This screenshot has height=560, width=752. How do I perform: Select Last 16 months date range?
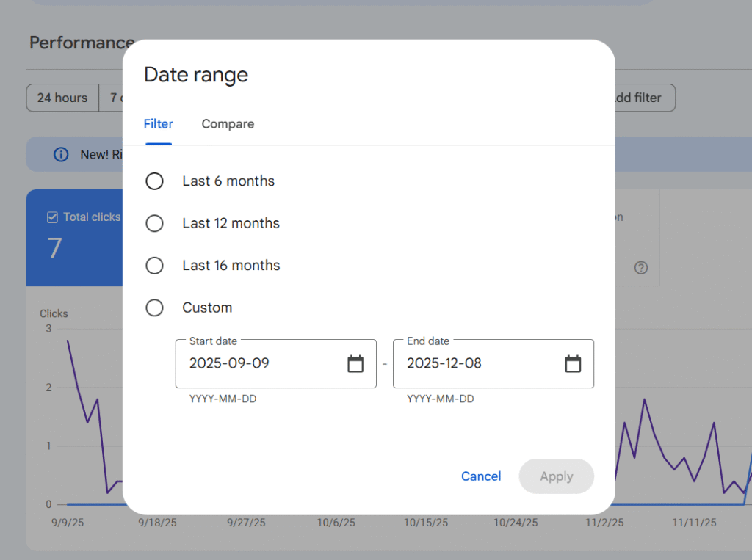click(x=154, y=266)
